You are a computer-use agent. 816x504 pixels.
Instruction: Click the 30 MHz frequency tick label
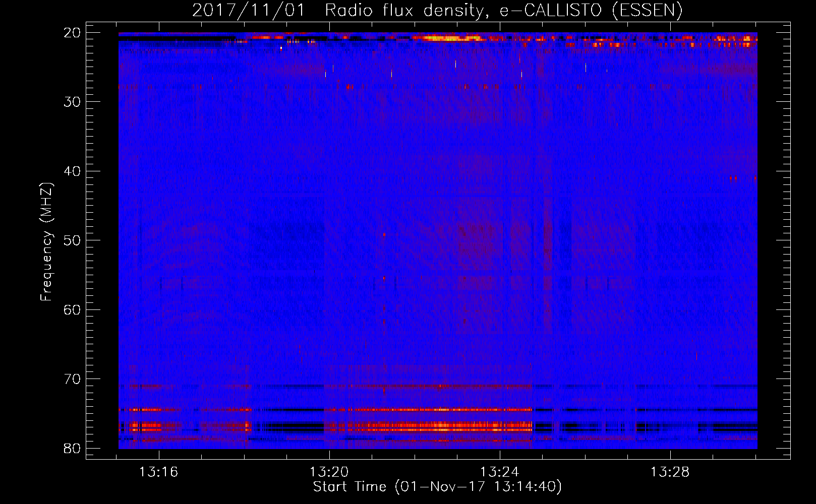[73, 102]
